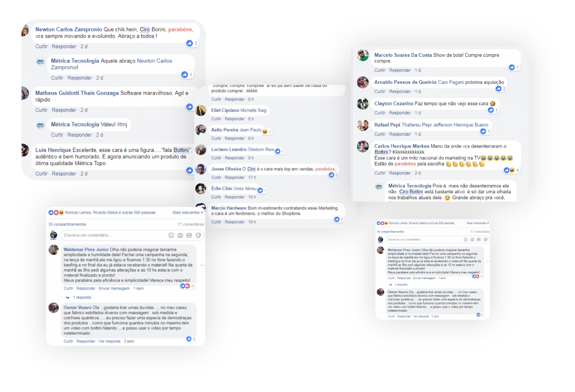Click the camera photo icon in the larger comment box
Screen dimensions: 575x392
click(x=180, y=235)
